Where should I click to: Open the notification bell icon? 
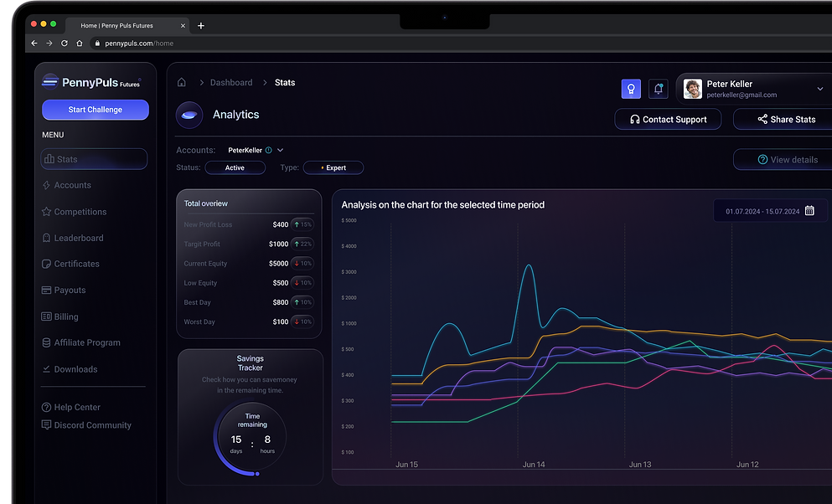pyautogui.click(x=658, y=89)
